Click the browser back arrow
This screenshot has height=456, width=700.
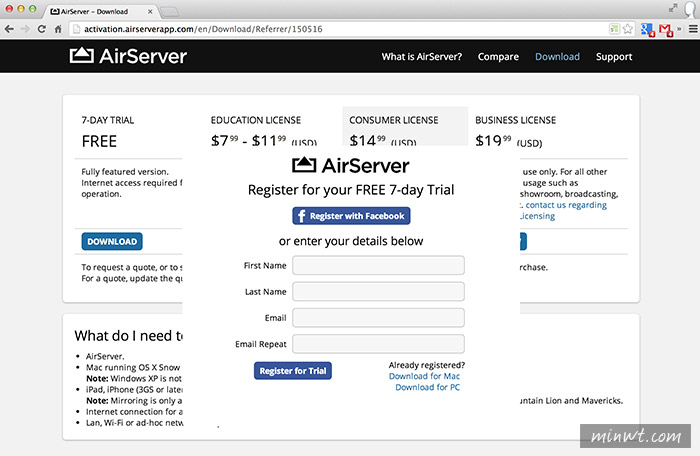coord(9,29)
